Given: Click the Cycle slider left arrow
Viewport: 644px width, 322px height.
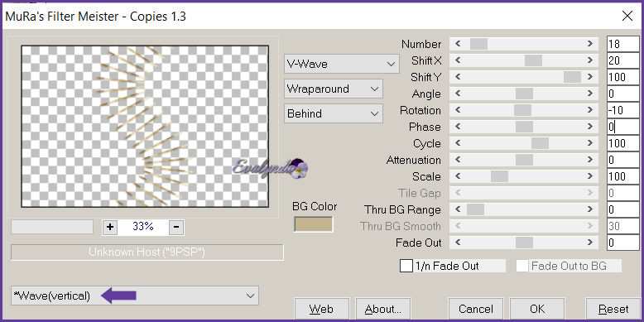Looking at the screenshot, I should pyautogui.click(x=458, y=143).
